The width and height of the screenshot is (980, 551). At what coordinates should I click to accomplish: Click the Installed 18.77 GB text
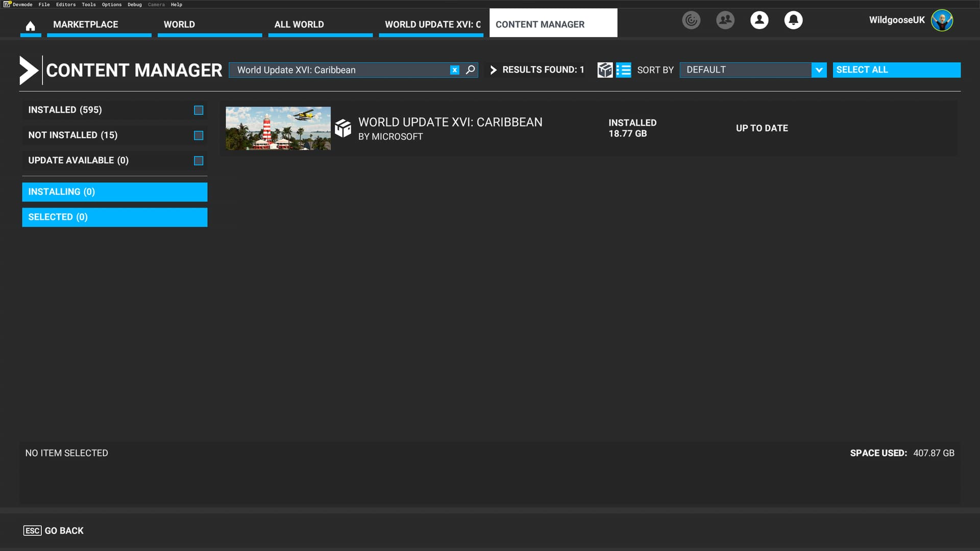pos(632,128)
